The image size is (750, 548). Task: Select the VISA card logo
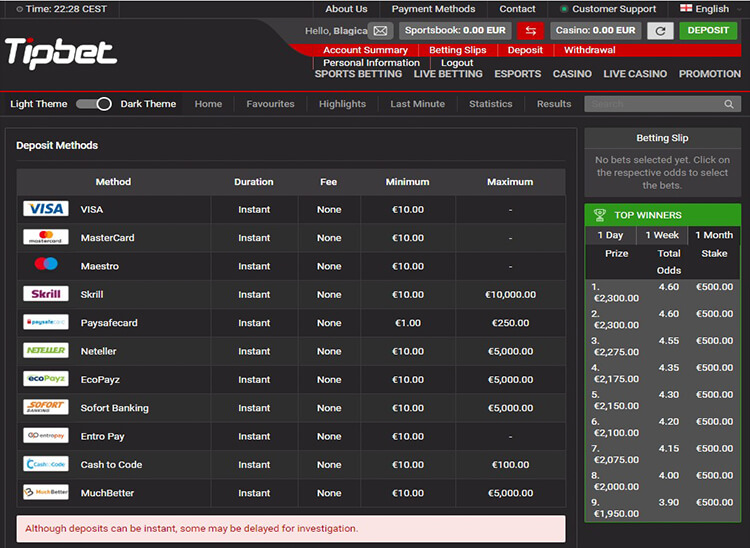click(x=45, y=210)
